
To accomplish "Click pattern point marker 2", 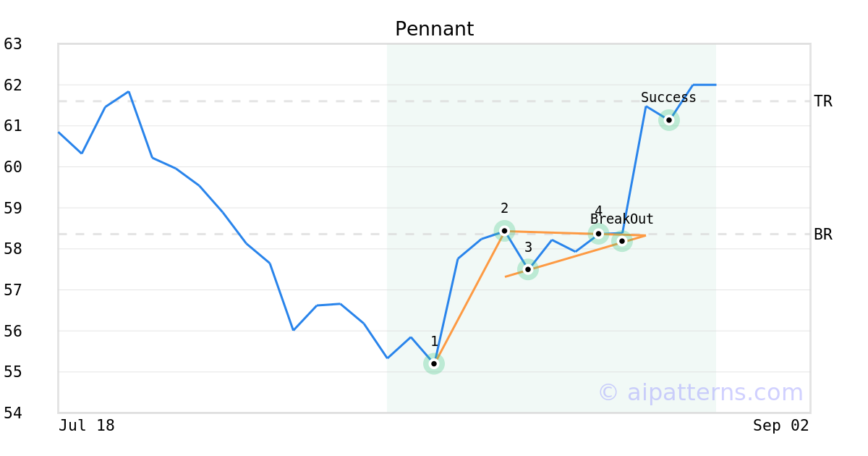I will [504, 231].
